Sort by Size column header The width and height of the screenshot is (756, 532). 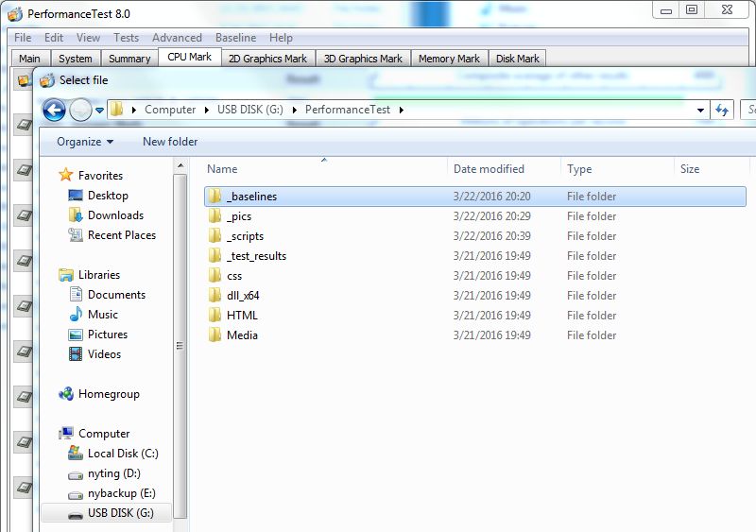[x=690, y=169]
